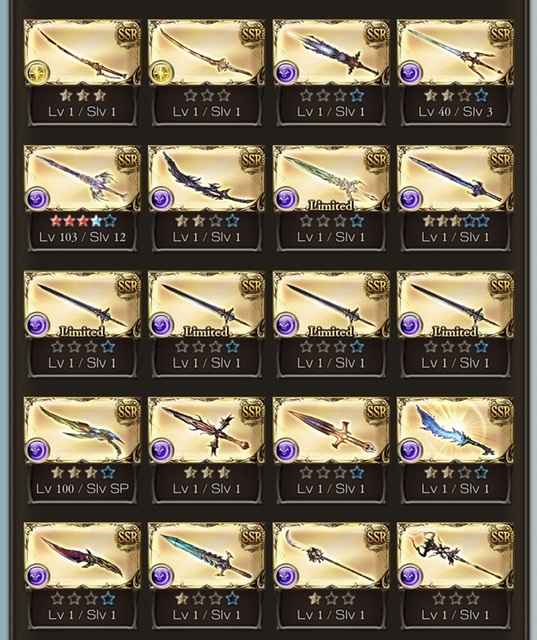This screenshot has width=537, height=640.
Task: Choose the blue glowing feather blade weapon
Action: coord(455,449)
